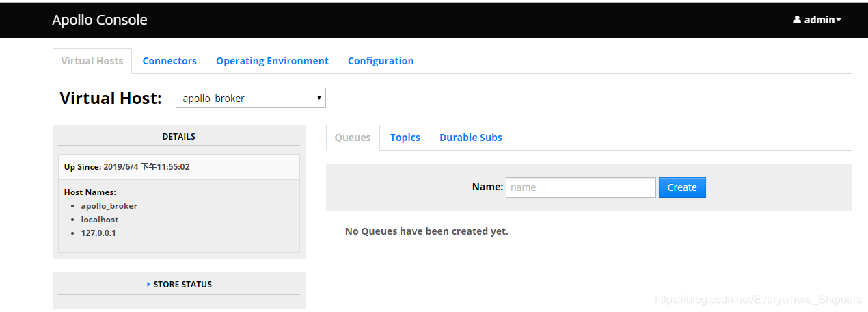Image resolution: width=868 pixels, height=312 pixels.
Task: Click the apollo_broker host name entry
Action: [x=109, y=206]
